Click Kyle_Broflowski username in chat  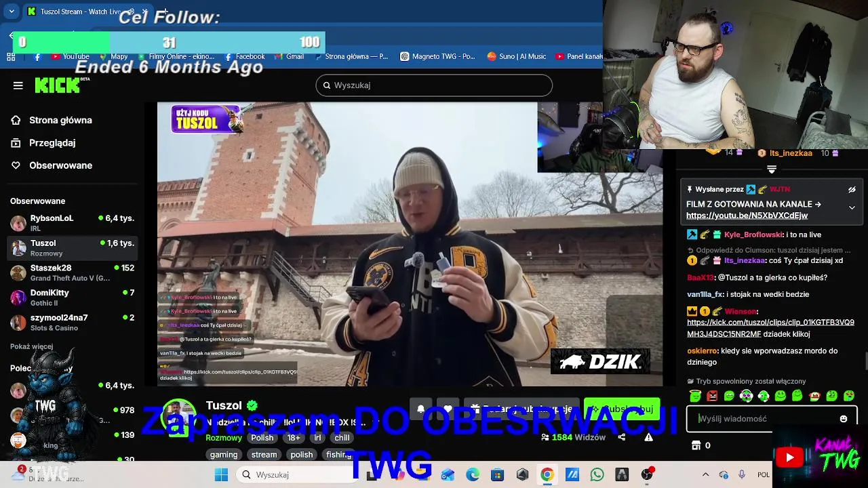click(753, 235)
